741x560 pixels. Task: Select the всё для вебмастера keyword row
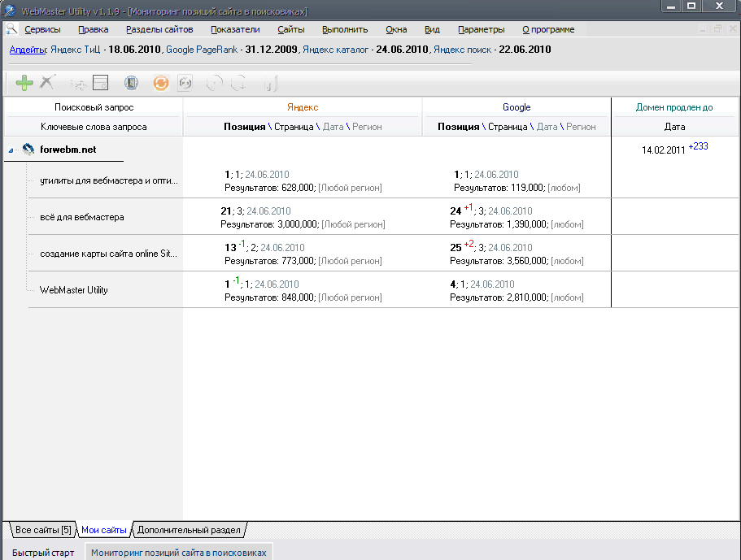81,218
